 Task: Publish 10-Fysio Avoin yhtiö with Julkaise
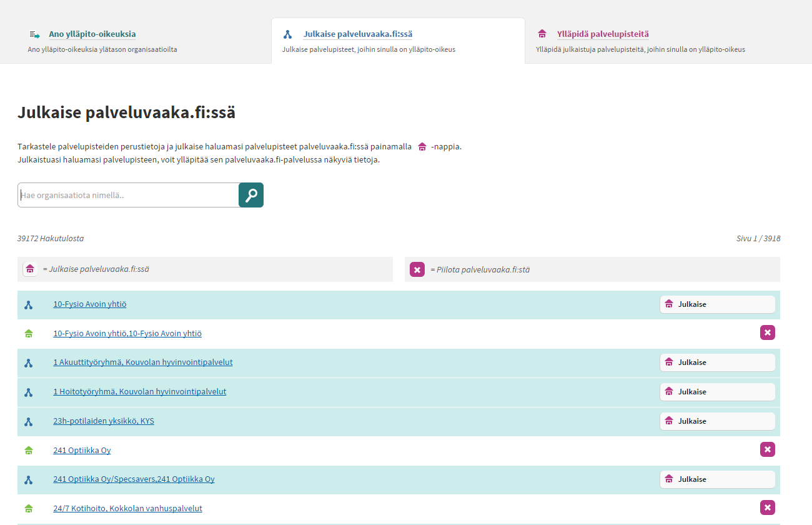coord(718,304)
